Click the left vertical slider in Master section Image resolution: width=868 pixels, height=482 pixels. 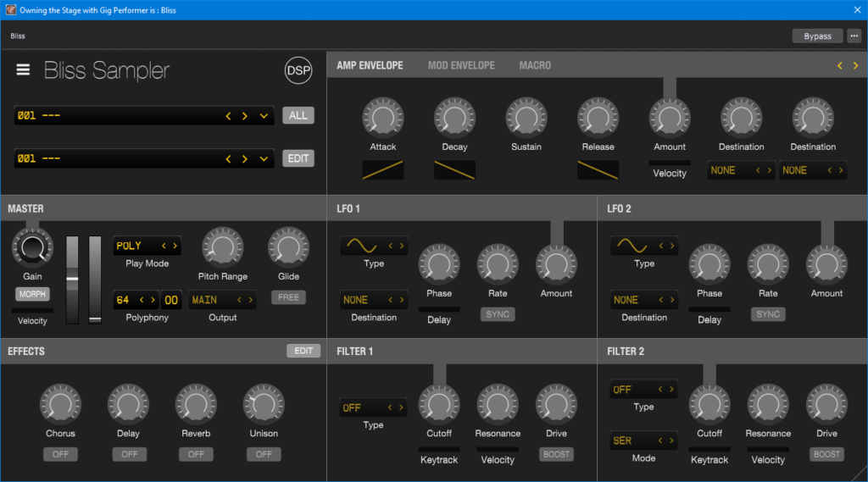(x=72, y=279)
